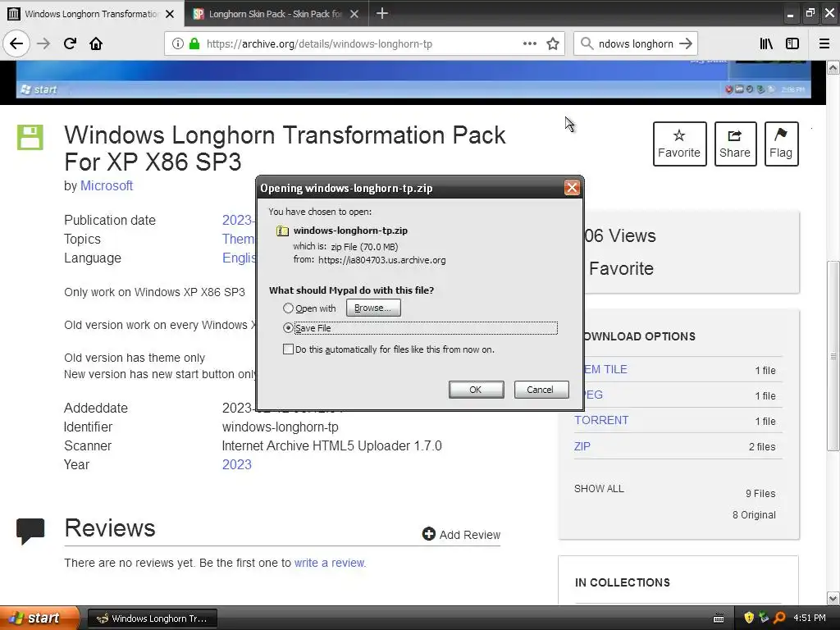Screen dimensions: 840x630
Task: Open the Library bookshelf icon
Action: (x=766, y=43)
